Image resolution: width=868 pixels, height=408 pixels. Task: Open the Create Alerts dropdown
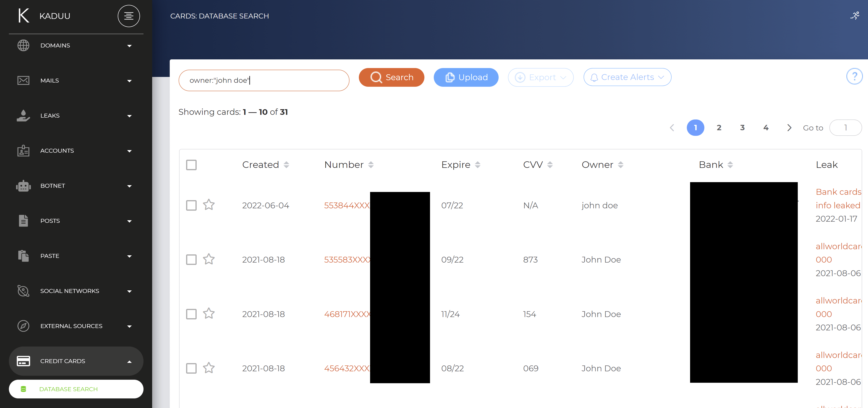[627, 77]
